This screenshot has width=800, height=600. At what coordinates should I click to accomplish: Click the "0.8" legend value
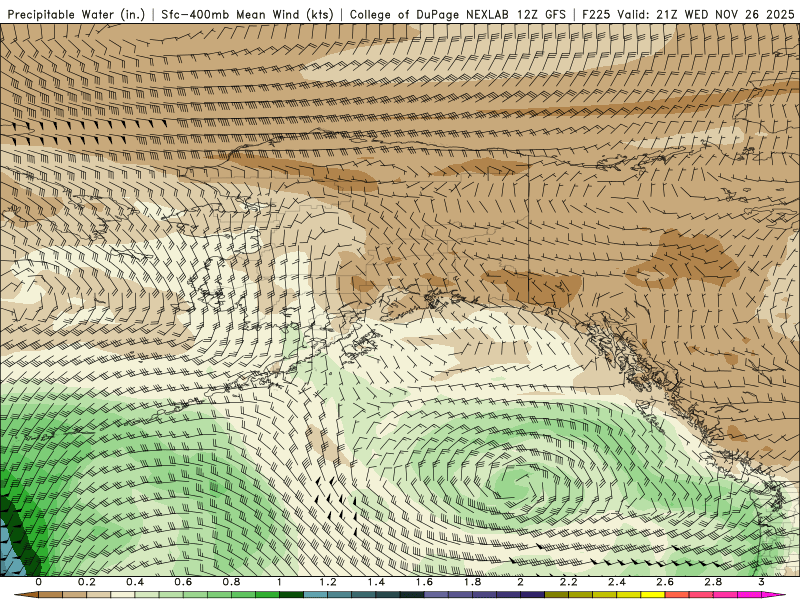point(232,582)
